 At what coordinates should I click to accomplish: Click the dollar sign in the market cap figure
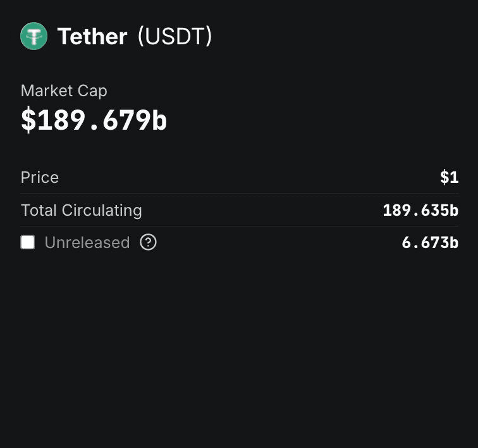tap(28, 120)
